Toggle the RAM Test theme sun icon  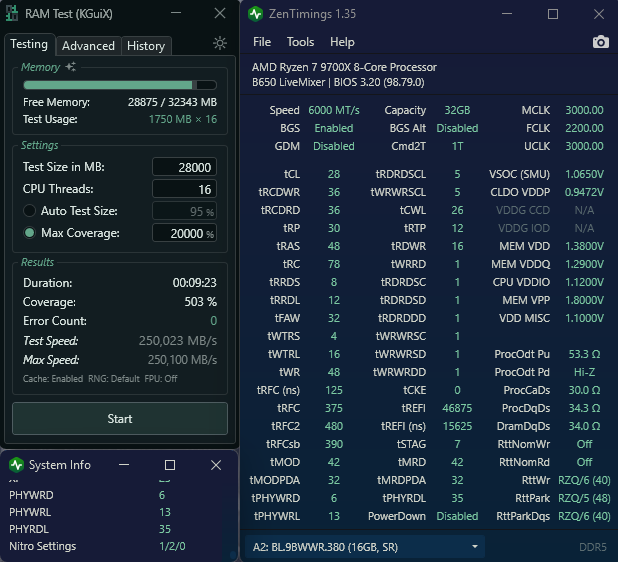tap(220, 43)
